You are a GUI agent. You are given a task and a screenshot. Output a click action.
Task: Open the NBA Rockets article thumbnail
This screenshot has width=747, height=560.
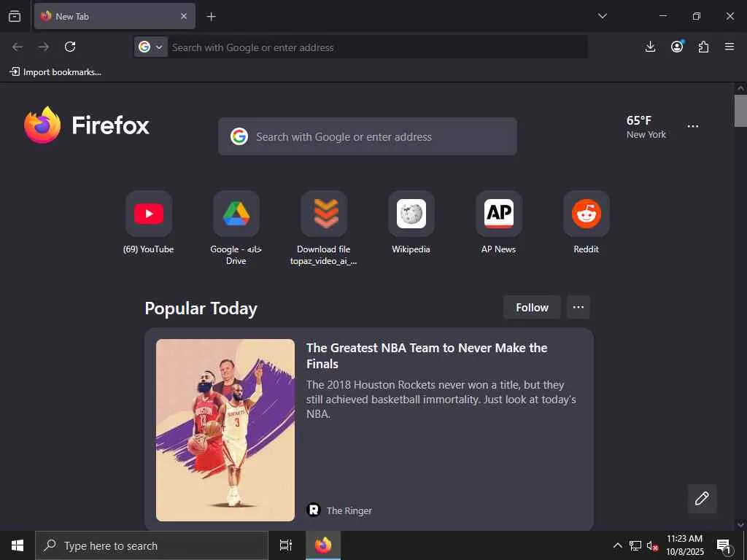(x=225, y=430)
